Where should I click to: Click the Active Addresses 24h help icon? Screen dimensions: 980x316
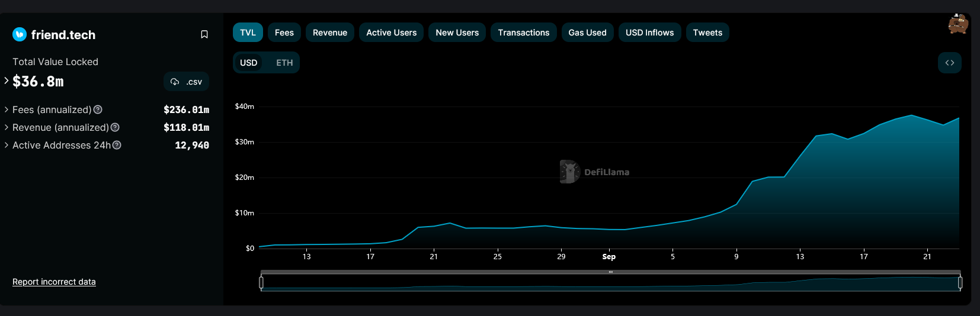[117, 145]
